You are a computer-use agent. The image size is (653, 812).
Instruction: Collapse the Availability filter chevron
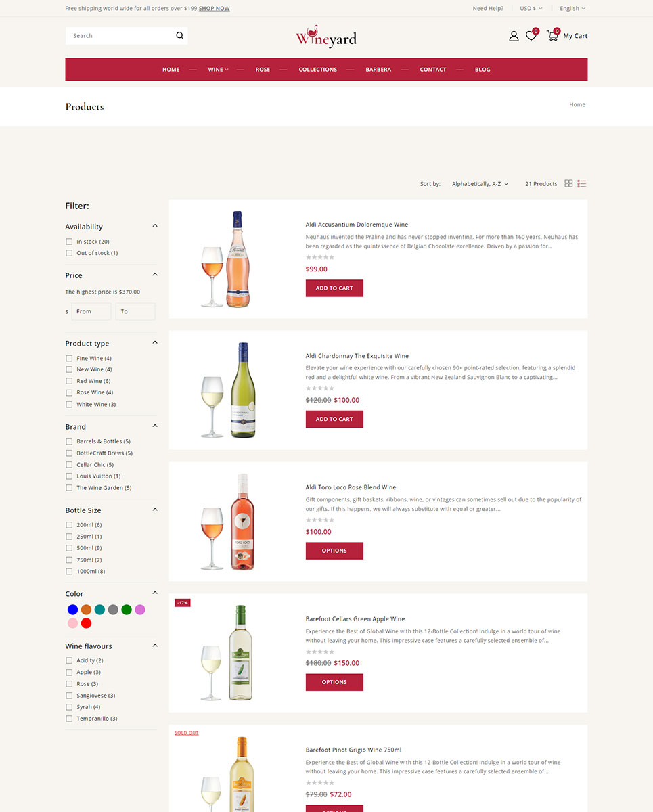(x=155, y=226)
